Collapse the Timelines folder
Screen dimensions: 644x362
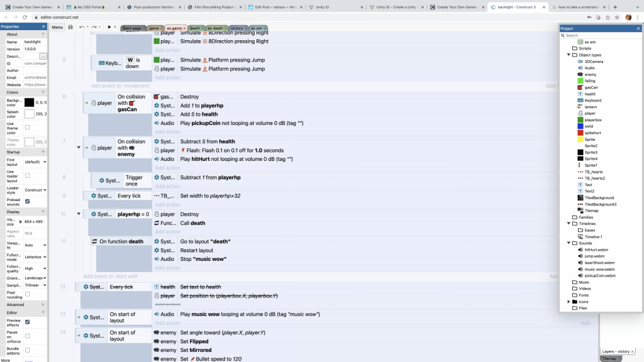point(569,224)
